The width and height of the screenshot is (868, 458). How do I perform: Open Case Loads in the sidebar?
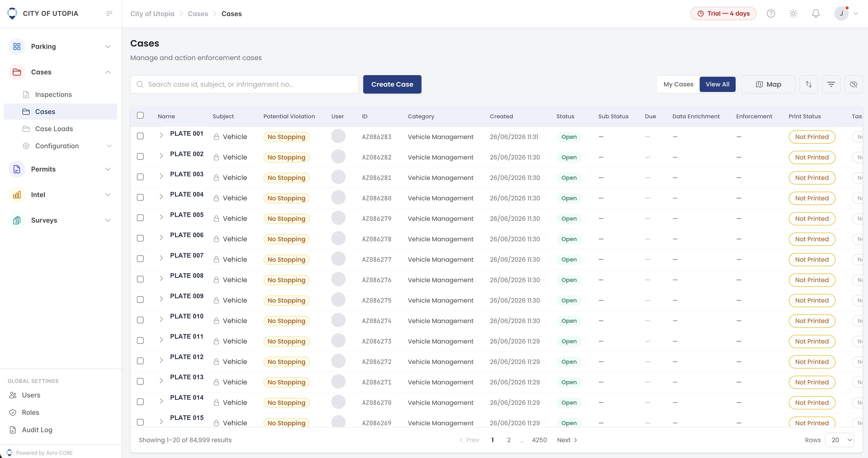pos(54,129)
